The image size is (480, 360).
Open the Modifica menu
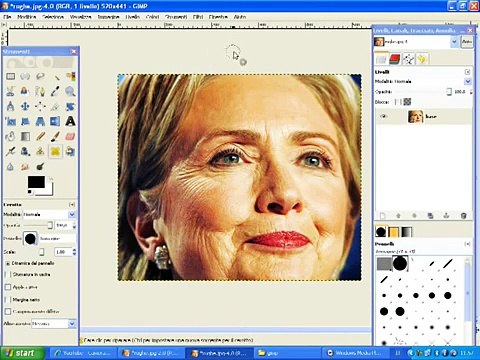(27, 17)
